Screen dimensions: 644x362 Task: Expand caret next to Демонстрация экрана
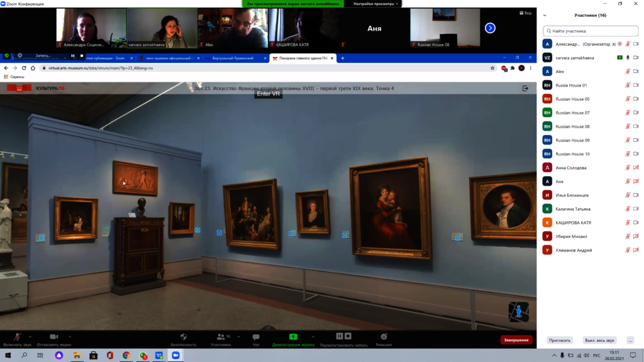[x=313, y=337]
